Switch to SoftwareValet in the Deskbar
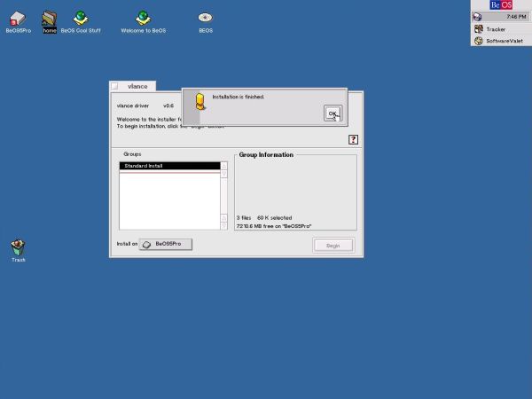This screenshot has height=399, width=532. 501,41
